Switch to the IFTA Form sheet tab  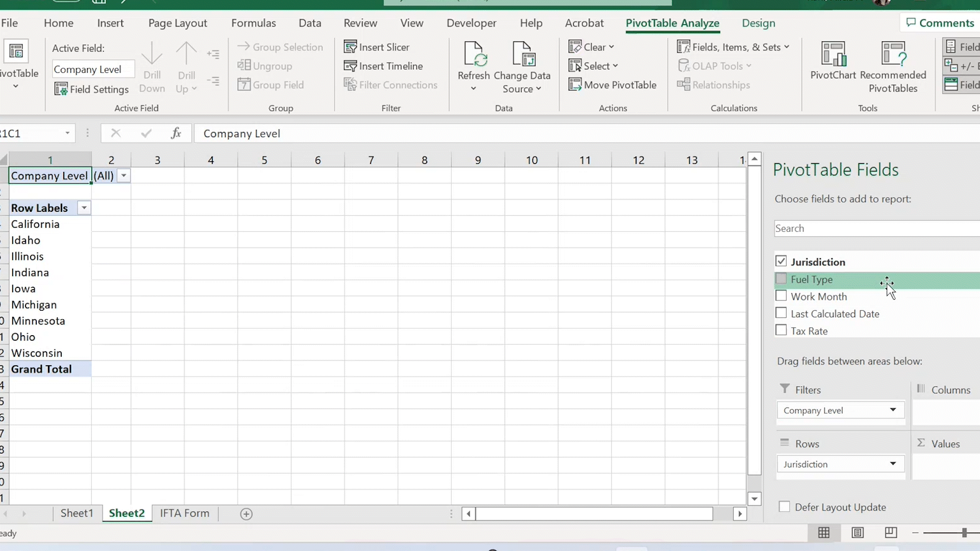(x=184, y=513)
